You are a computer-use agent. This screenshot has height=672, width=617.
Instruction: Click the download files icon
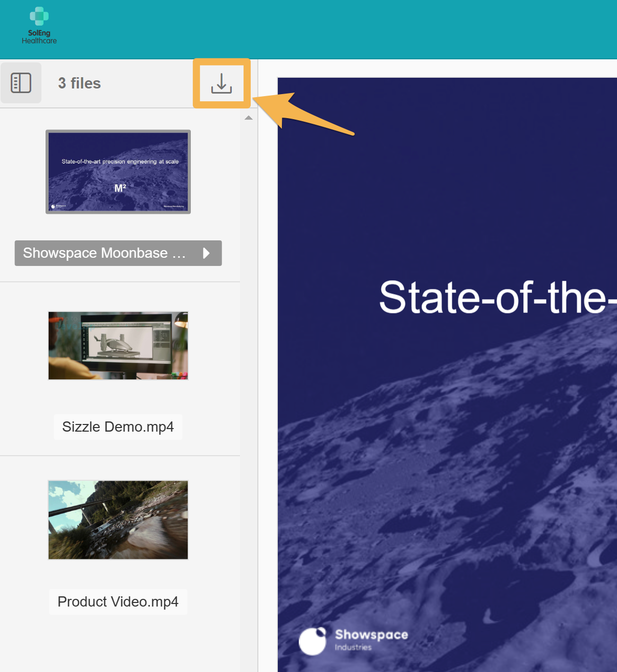point(222,83)
